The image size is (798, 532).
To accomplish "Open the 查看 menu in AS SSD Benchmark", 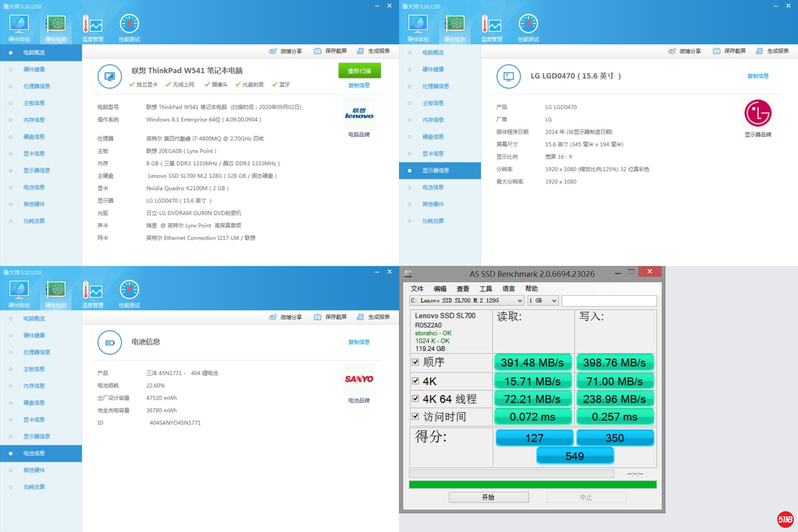I will [x=463, y=288].
